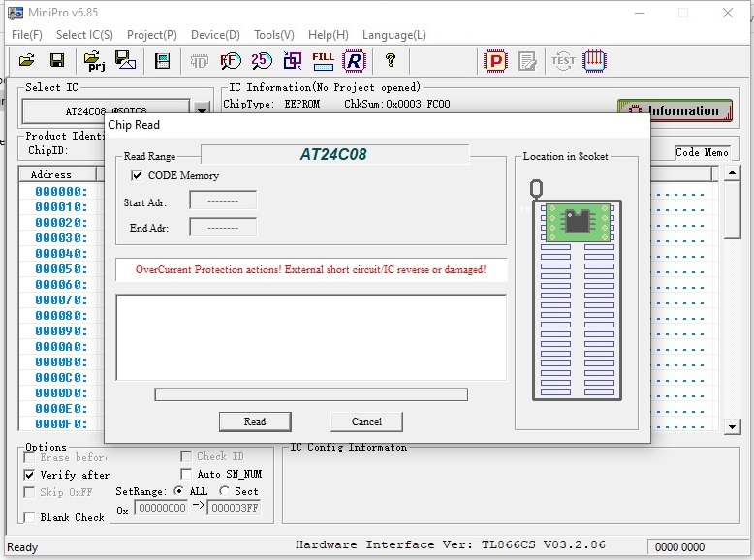Open the Project(P) menu
Screen dimensions: 754x560
tap(152, 35)
